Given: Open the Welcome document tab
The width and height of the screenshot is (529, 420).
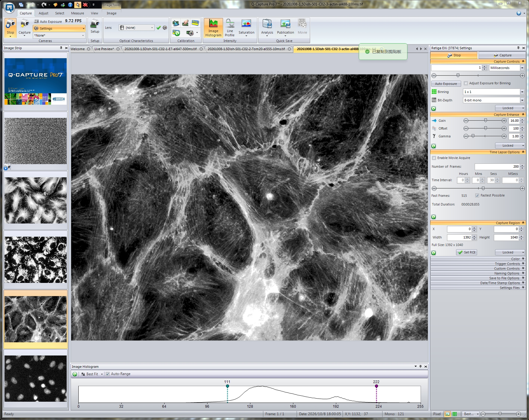Looking at the screenshot, I should 77,49.
